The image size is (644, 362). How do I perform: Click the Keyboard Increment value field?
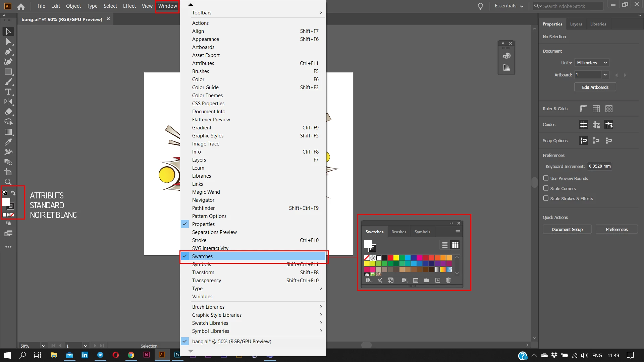click(599, 166)
